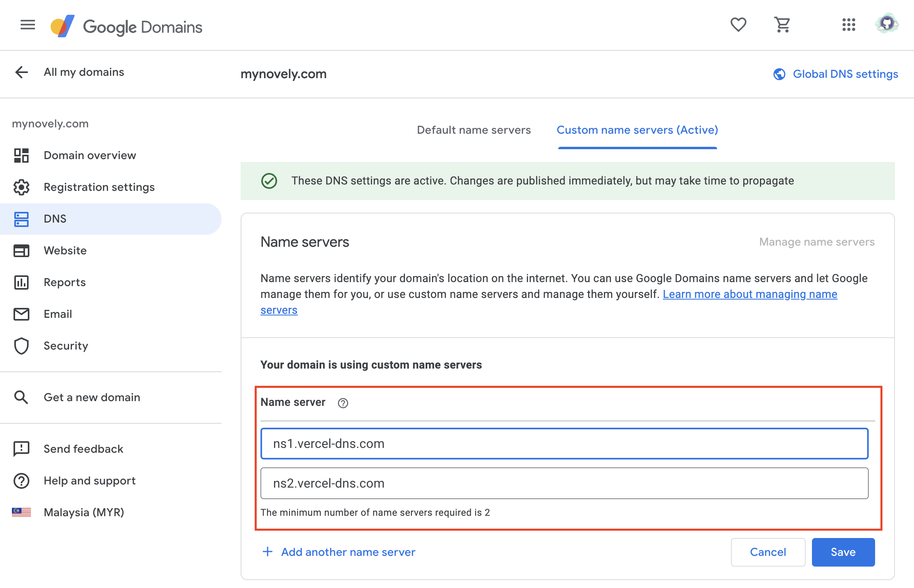Screen dimensions: 914x588
Task: Select Security in the sidebar
Action: click(x=66, y=346)
